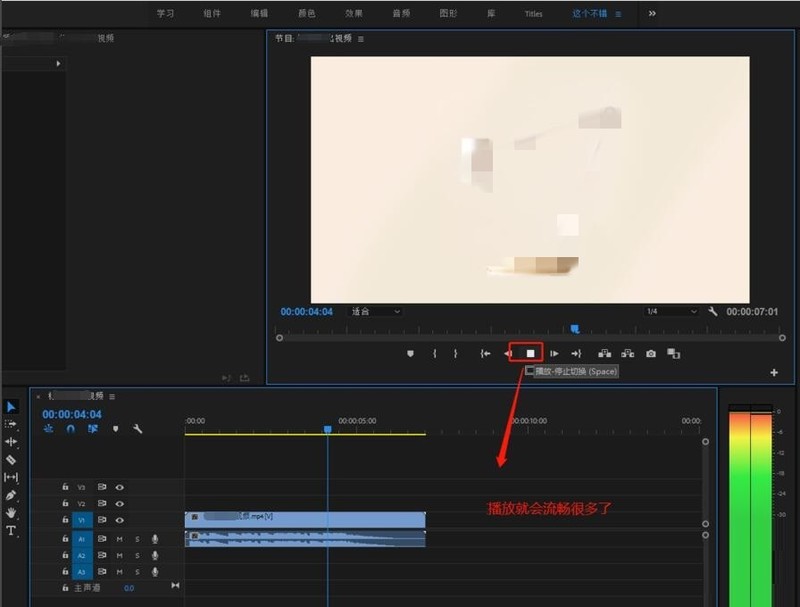
Task: Click Go to In point button
Action: click(x=485, y=353)
